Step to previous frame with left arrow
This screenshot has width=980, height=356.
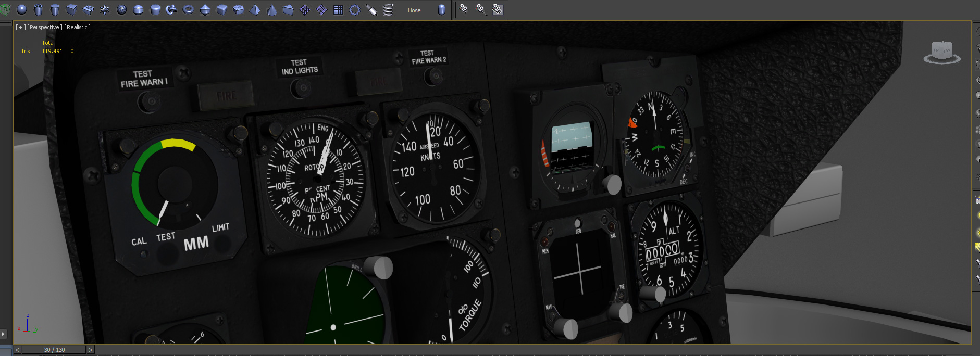coord(17,350)
